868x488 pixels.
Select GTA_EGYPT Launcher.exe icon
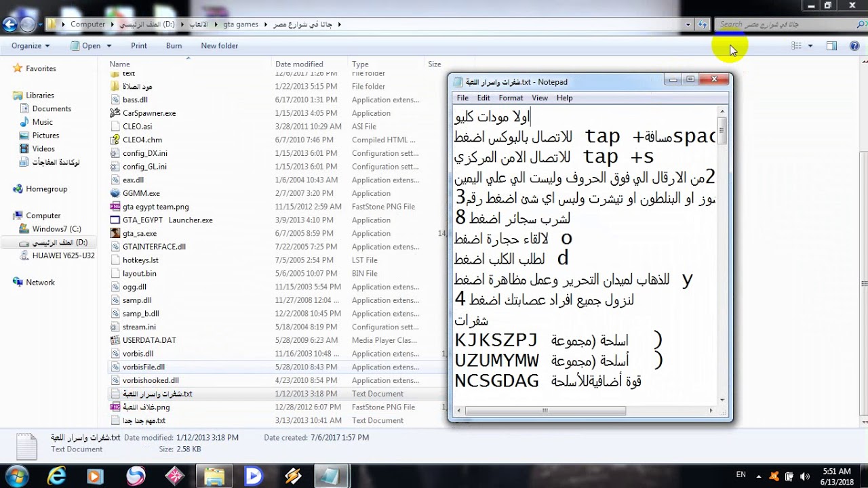(x=115, y=220)
